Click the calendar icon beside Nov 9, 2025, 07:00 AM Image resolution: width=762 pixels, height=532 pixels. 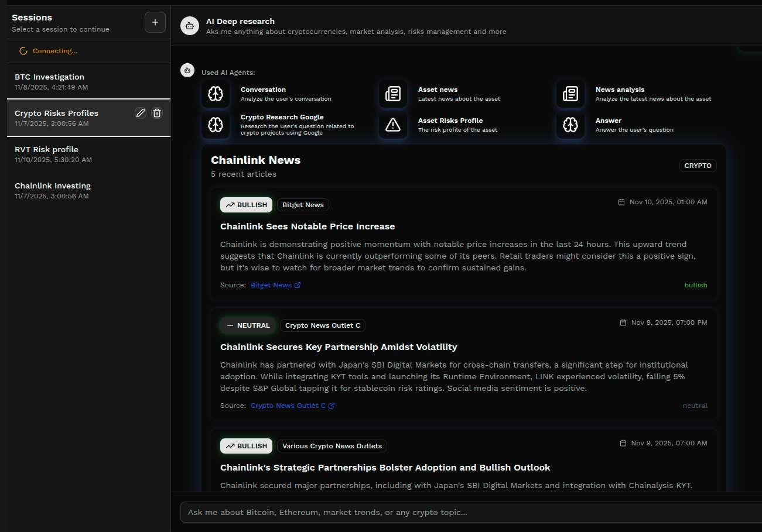[x=623, y=443]
